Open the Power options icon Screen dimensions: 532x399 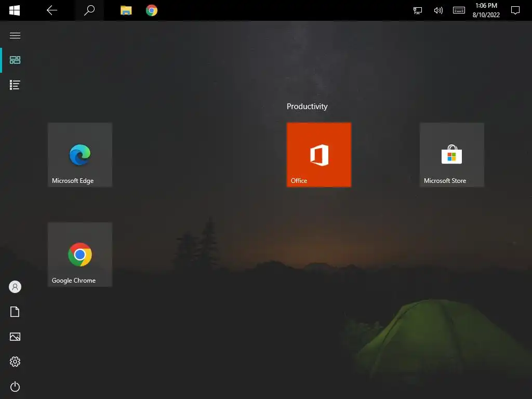click(x=15, y=387)
